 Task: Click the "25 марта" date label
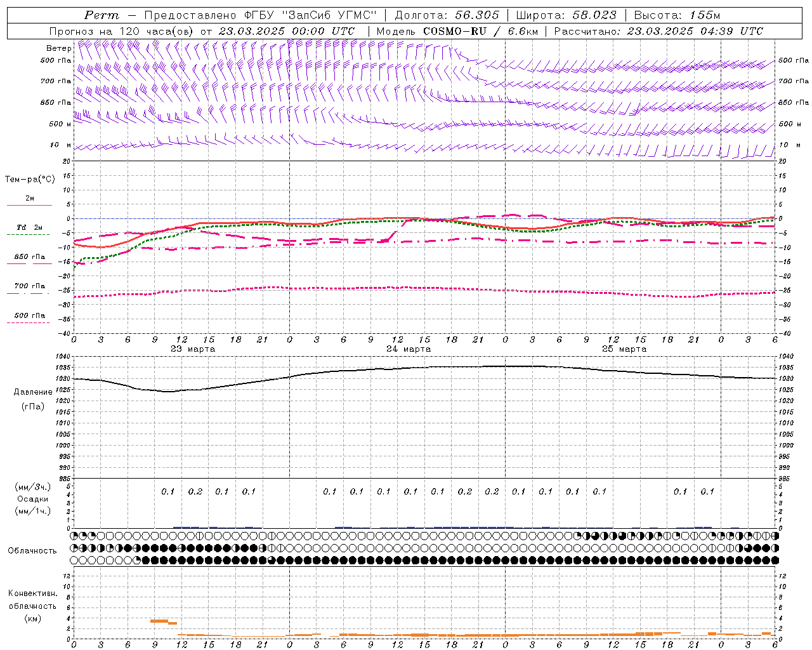point(624,349)
